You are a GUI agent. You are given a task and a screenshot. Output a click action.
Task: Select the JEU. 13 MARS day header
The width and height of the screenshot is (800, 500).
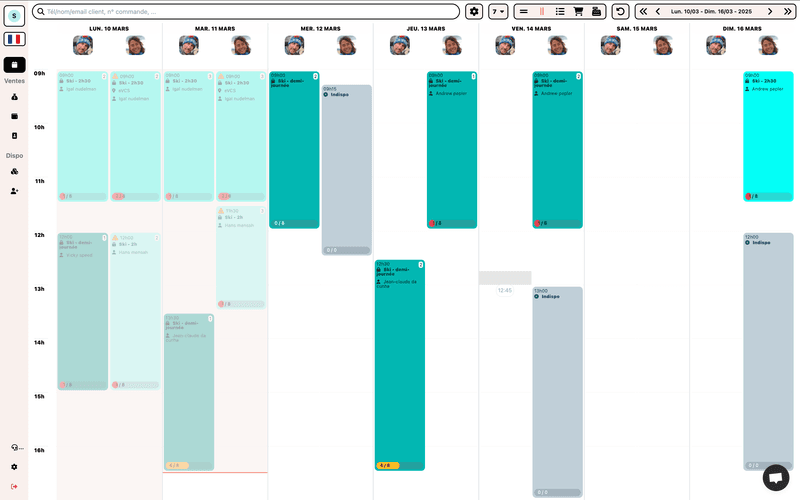[x=426, y=29]
